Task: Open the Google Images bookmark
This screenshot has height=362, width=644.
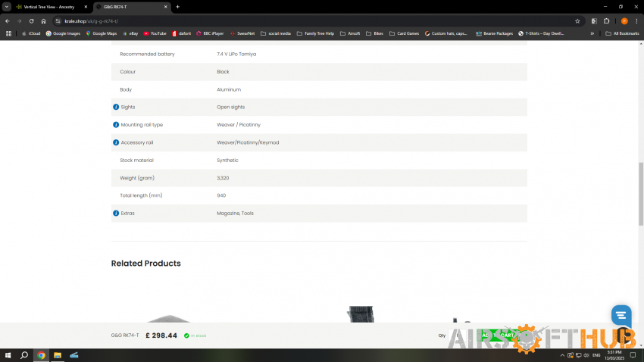Action: tap(63, 33)
